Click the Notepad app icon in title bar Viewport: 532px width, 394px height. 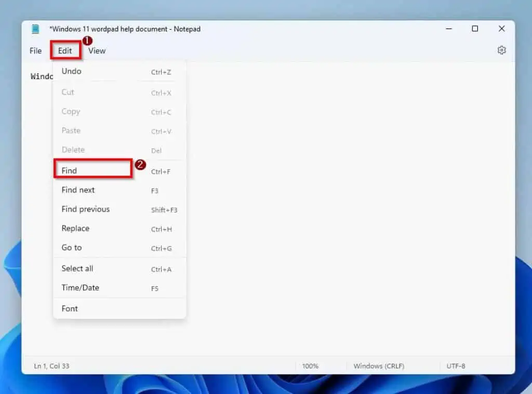pyautogui.click(x=35, y=29)
